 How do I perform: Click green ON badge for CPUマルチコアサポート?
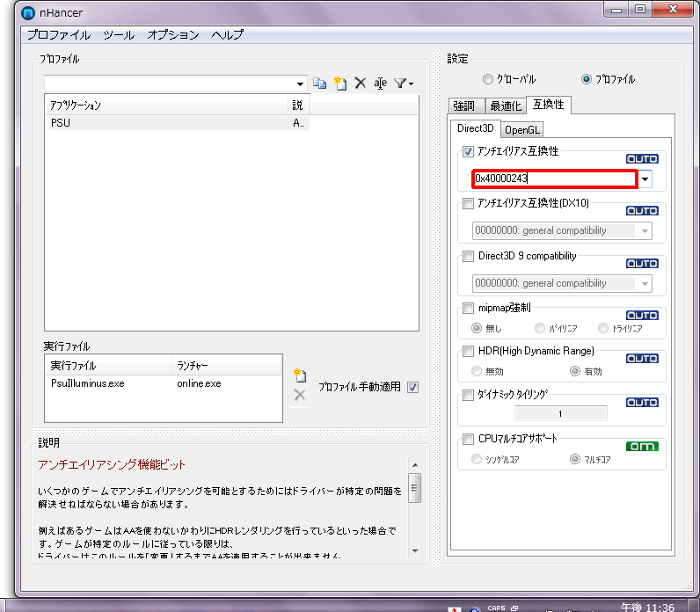coord(642,446)
